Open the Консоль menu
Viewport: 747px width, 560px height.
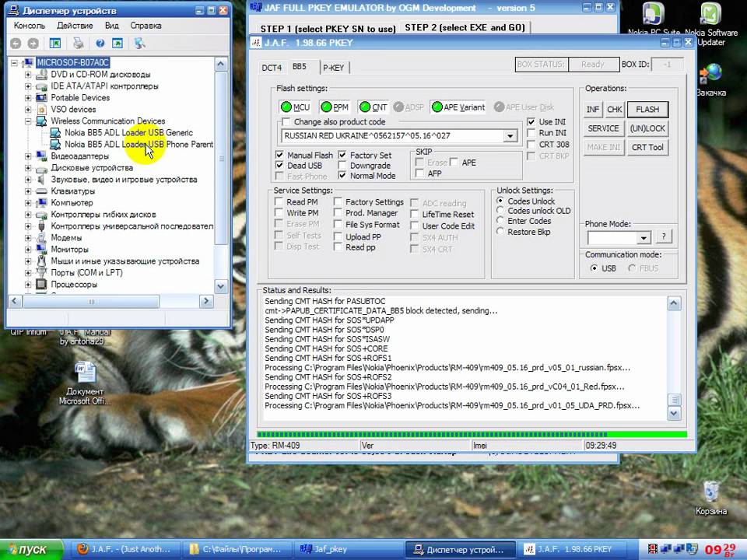pos(30,26)
